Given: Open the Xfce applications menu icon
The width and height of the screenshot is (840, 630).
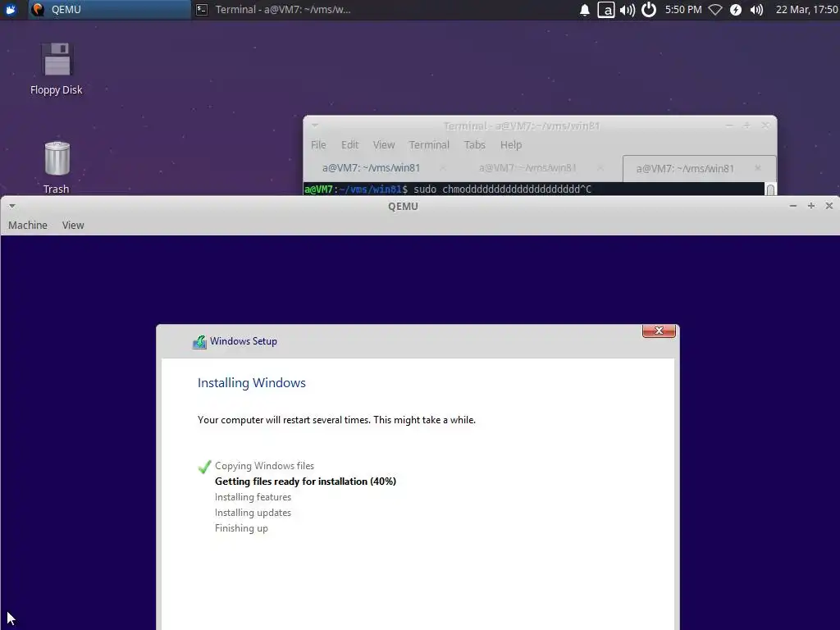Looking at the screenshot, I should (x=11, y=10).
